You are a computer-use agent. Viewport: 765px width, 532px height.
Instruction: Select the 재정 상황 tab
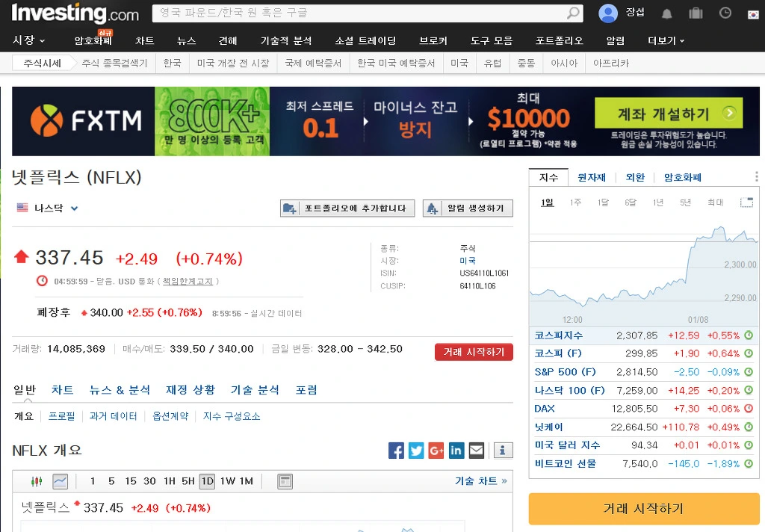click(x=191, y=389)
